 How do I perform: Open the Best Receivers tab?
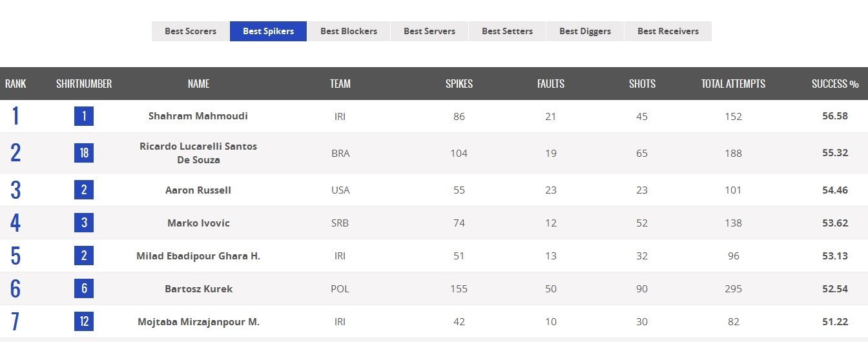coord(668,31)
